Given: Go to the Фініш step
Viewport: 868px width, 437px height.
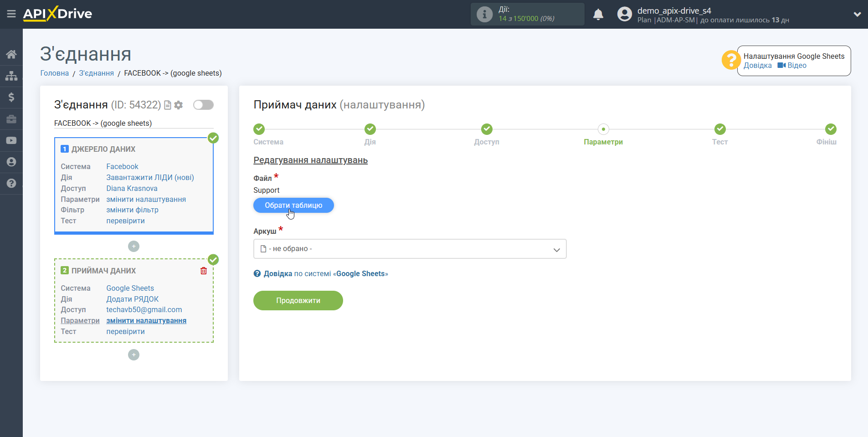Looking at the screenshot, I should [831, 129].
